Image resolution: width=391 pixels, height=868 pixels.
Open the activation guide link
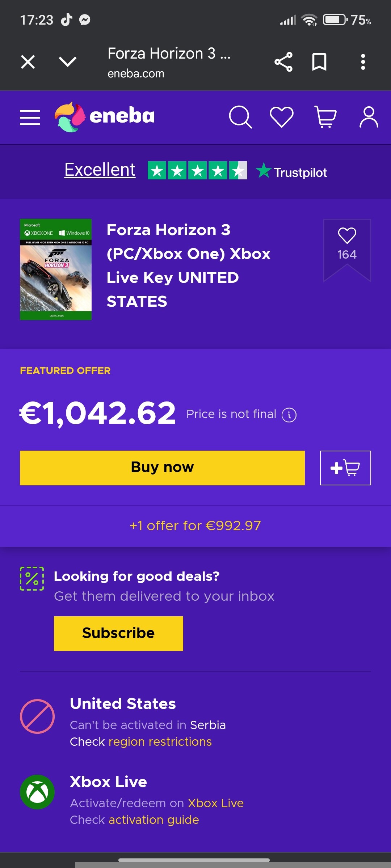(x=154, y=820)
